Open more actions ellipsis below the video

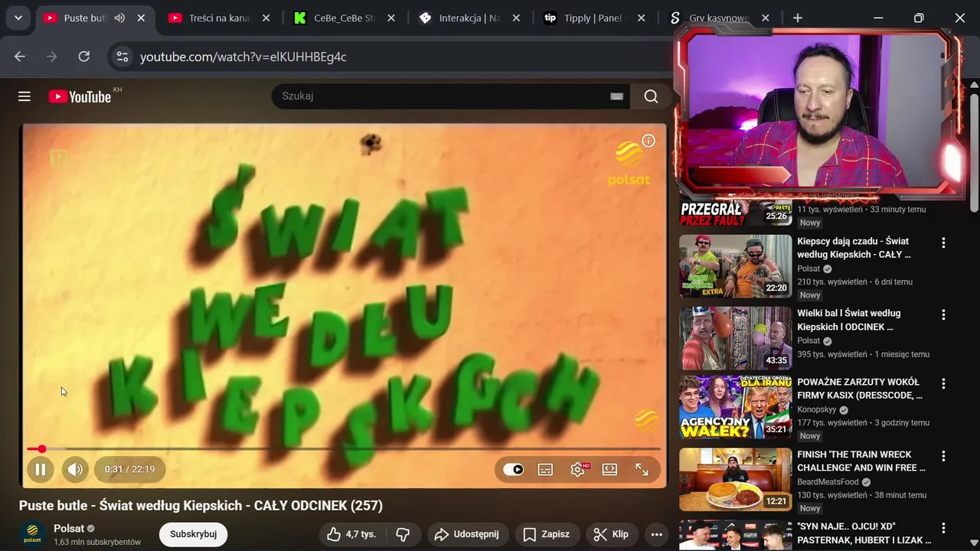coord(656,534)
